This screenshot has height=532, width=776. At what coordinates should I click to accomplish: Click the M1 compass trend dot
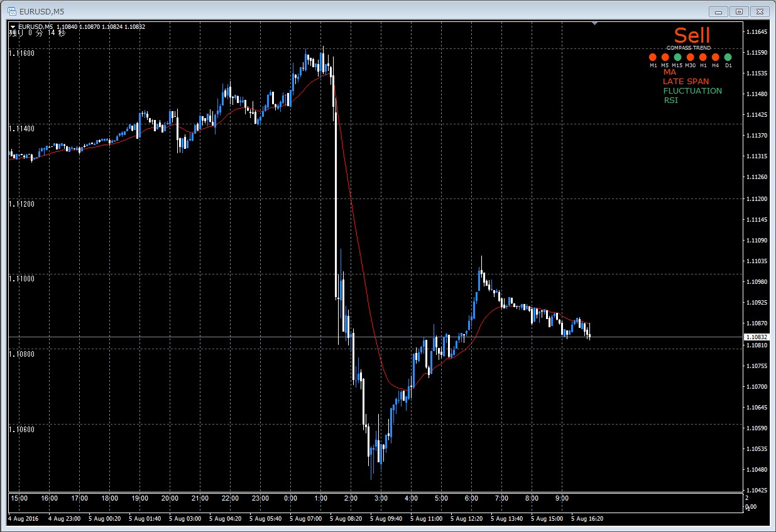(653, 57)
